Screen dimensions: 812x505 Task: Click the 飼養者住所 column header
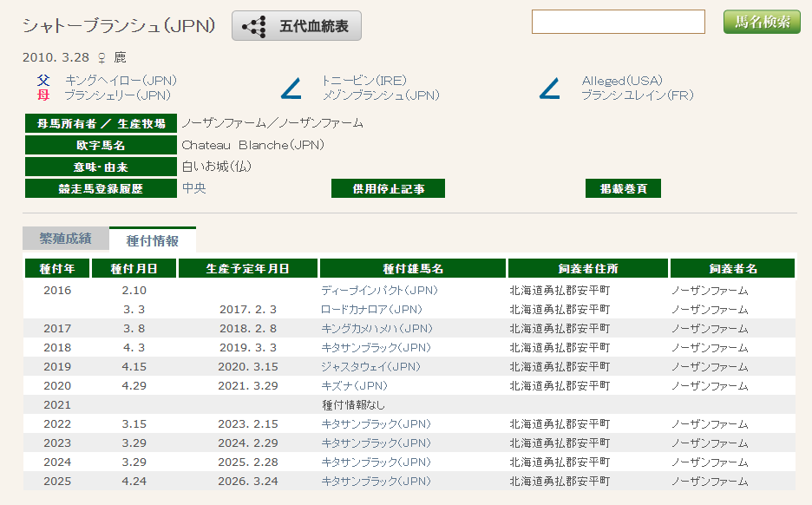(x=588, y=268)
